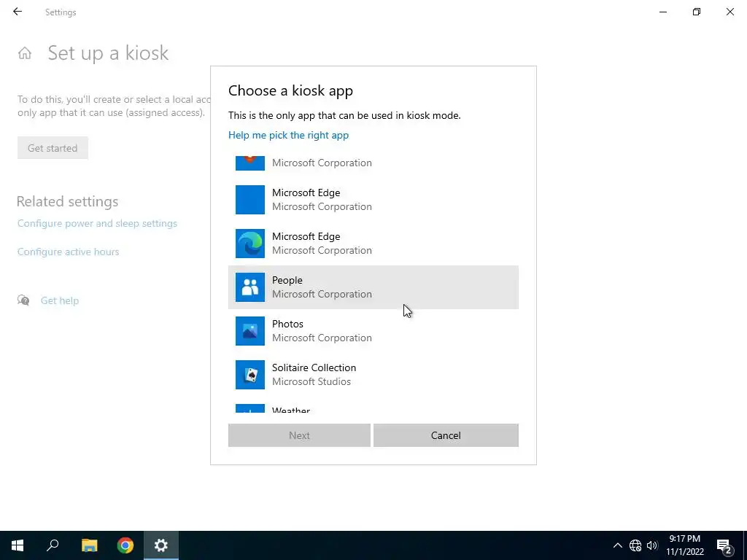Click the Settings gear in taskbar
This screenshot has height=560, width=747.
click(x=161, y=545)
